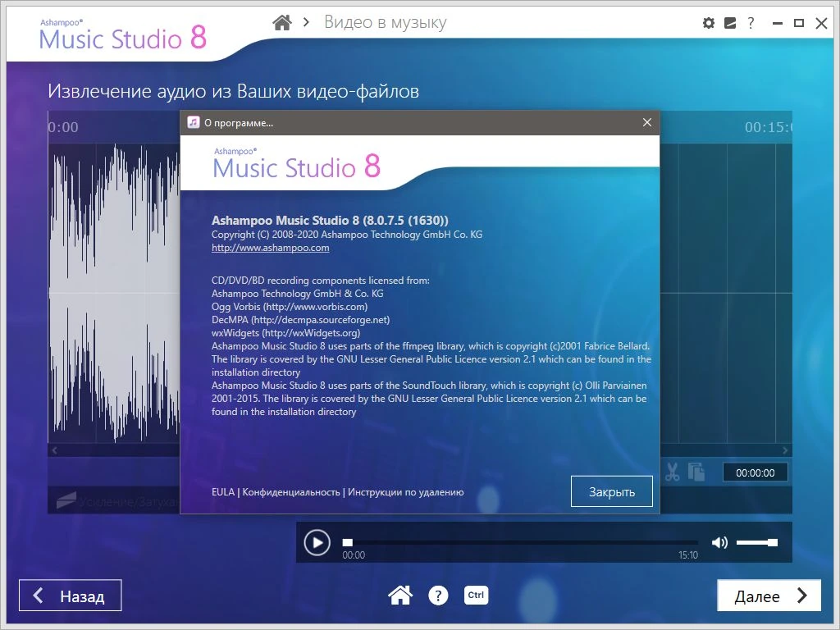Image resolution: width=840 pixels, height=630 pixels.
Task: Open help with the question mark in the title bar
Action: [751, 23]
